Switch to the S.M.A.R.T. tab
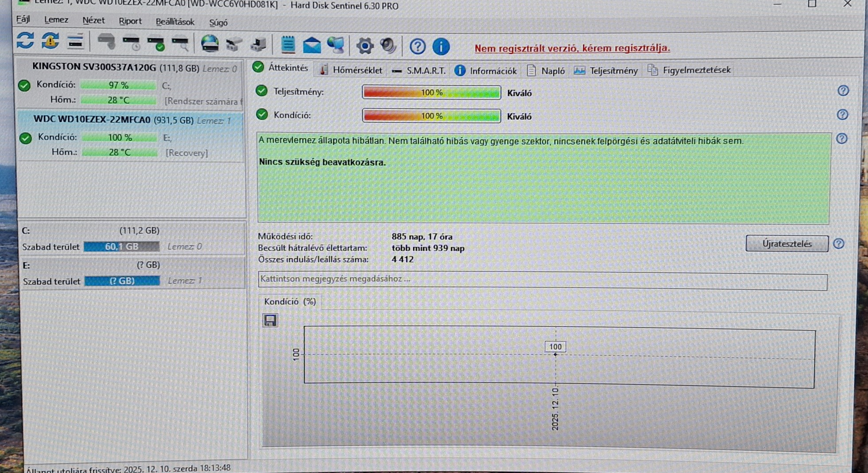This screenshot has width=868, height=473. click(x=418, y=70)
